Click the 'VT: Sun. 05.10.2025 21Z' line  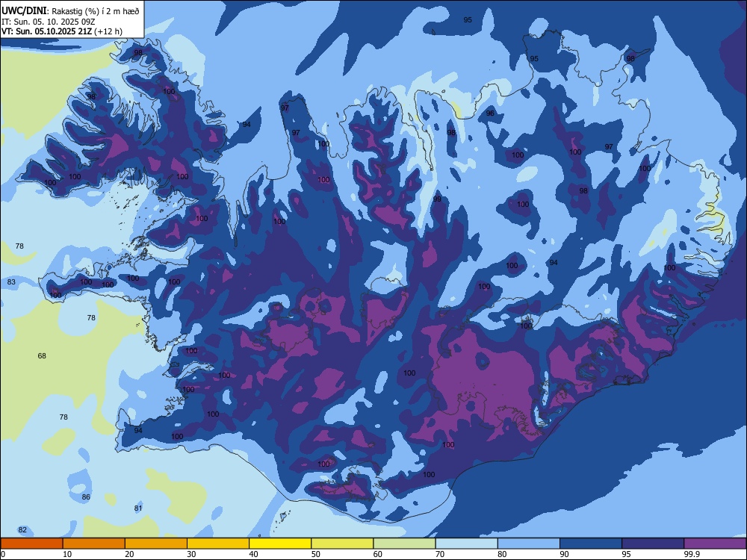click(x=46, y=31)
